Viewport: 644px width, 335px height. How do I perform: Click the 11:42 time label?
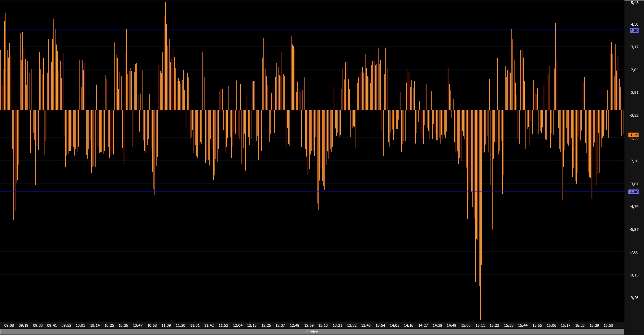209,325
